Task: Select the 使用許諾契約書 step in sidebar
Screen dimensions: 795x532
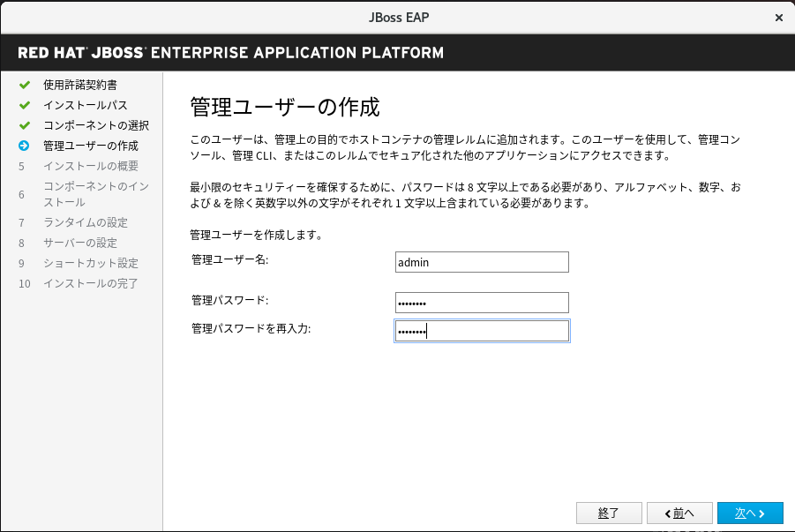Action: 80,85
